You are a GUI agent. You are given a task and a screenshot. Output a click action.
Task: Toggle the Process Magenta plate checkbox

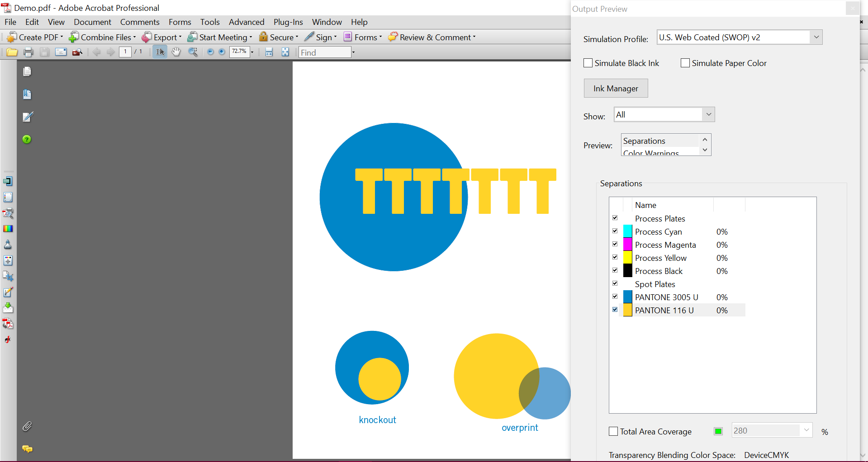[x=615, y=244]
